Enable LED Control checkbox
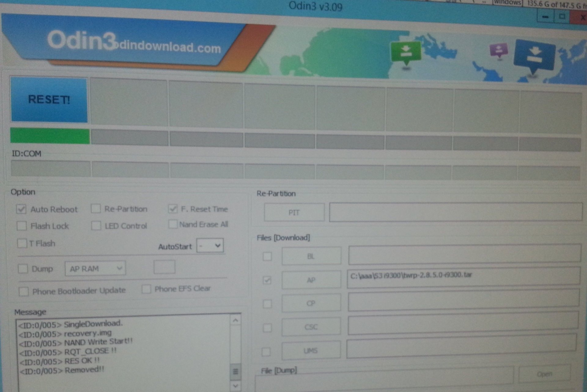The image size is (587, 392). [96, 226]
